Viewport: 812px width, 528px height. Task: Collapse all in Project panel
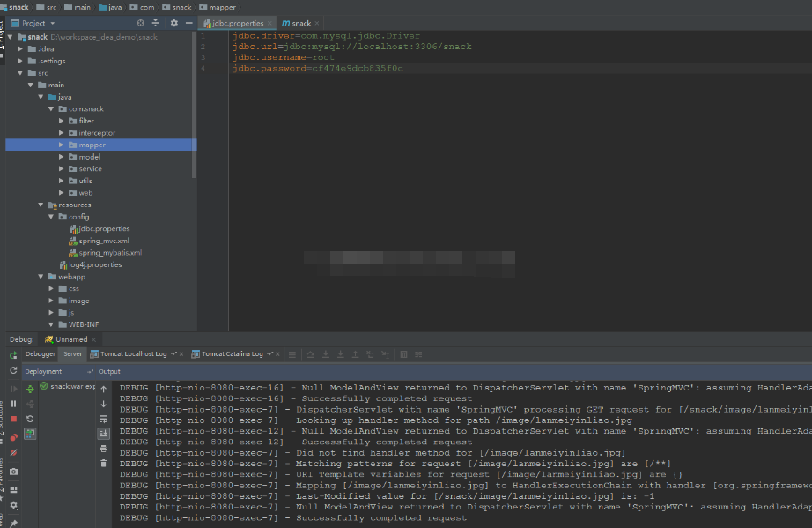coord(155,23)
